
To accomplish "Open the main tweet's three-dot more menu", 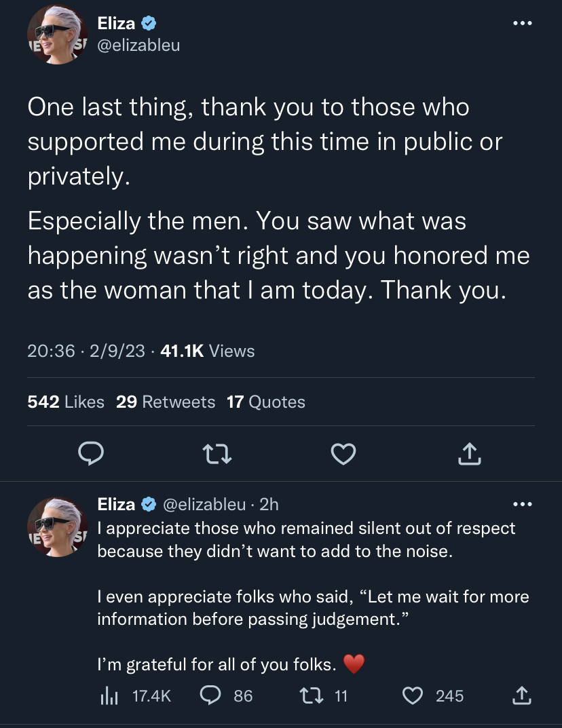I will click(523, 23).
